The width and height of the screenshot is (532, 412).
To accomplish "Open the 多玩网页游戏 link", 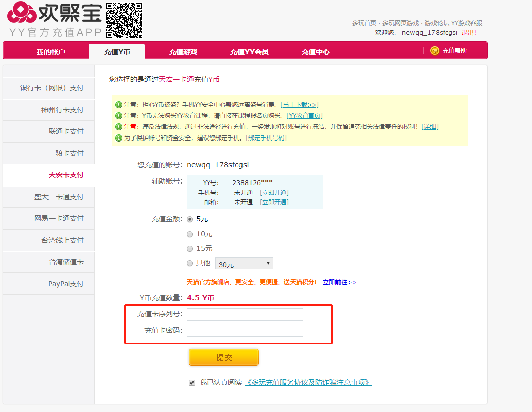I will pos(401,23).
